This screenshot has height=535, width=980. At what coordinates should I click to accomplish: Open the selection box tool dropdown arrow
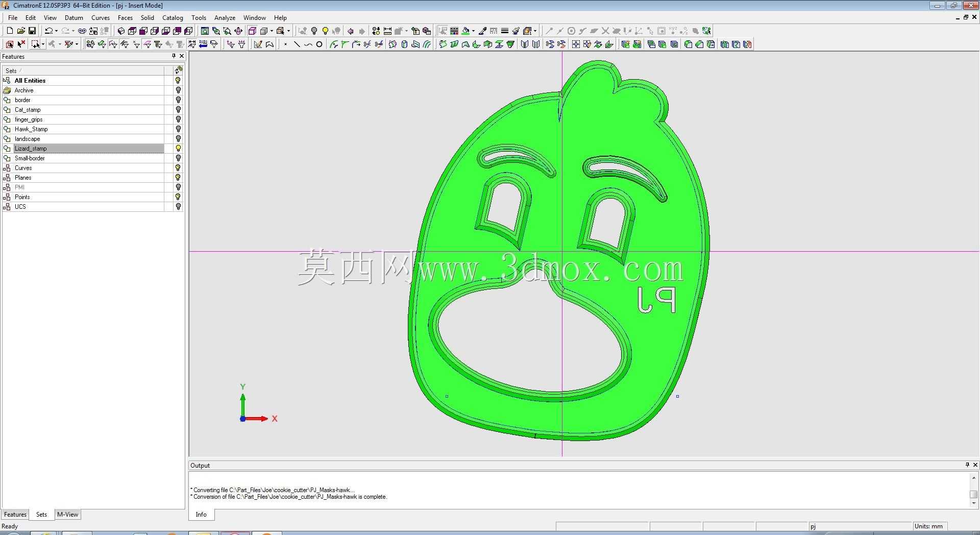point(43,44)
